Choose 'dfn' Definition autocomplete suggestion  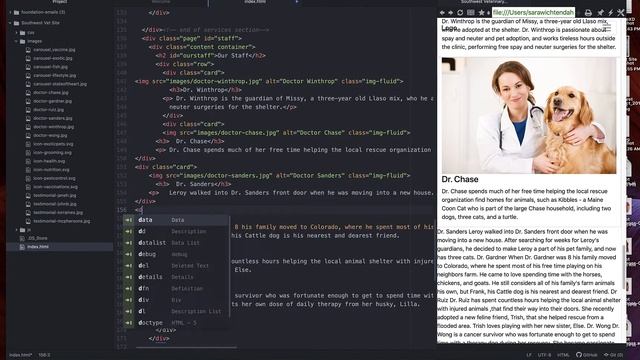[176, 289]
